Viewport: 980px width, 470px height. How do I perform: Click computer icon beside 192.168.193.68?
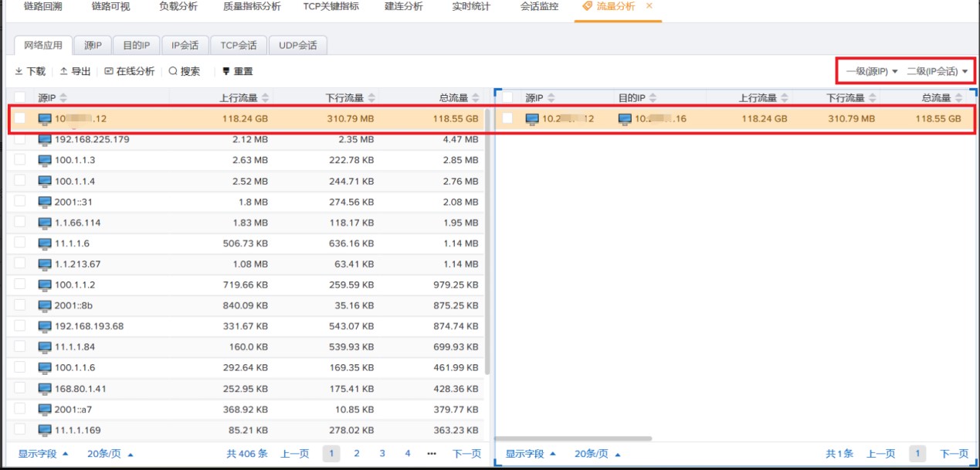[x=45, y=326]
